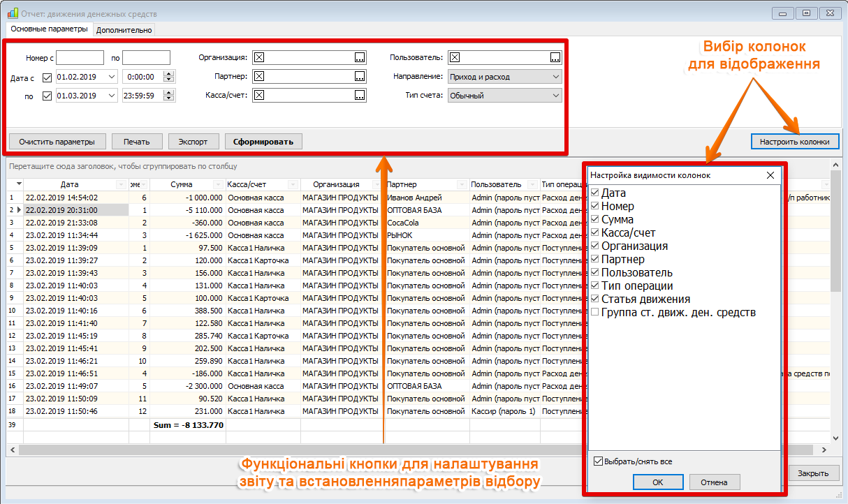Screen dimensions: 848x504
Task: Confirm column visibility with OK
Action: (x=658, y=482)
